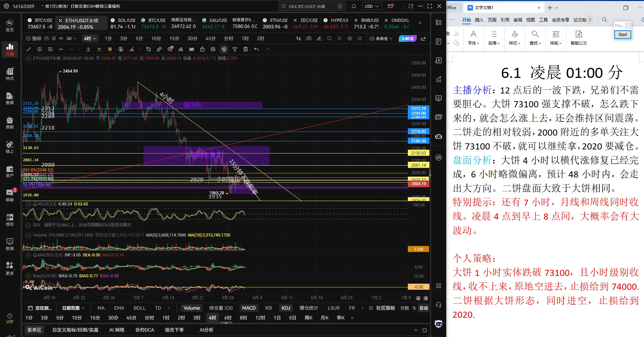Click the eraser tool icon
Screen dimensions: 644x337
(x=181, y=49)
